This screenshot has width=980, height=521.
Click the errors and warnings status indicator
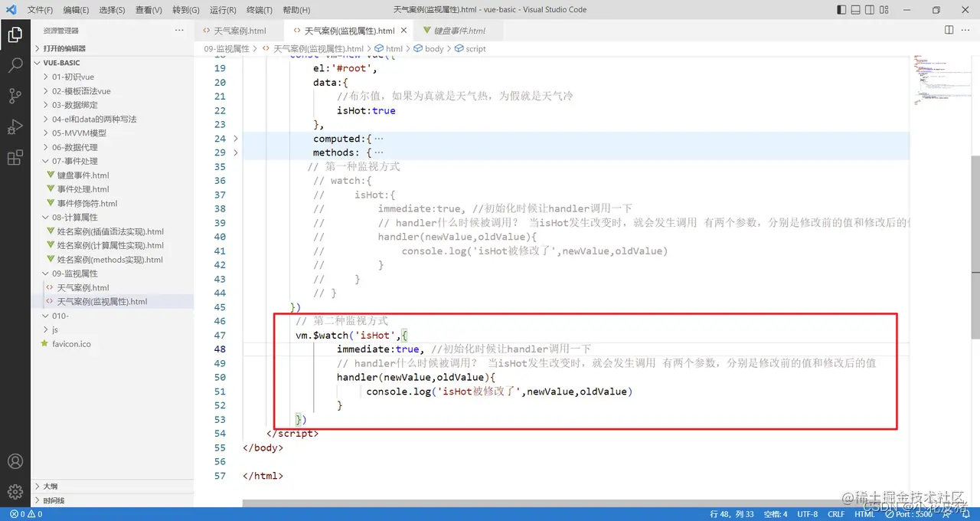[25, 514]
